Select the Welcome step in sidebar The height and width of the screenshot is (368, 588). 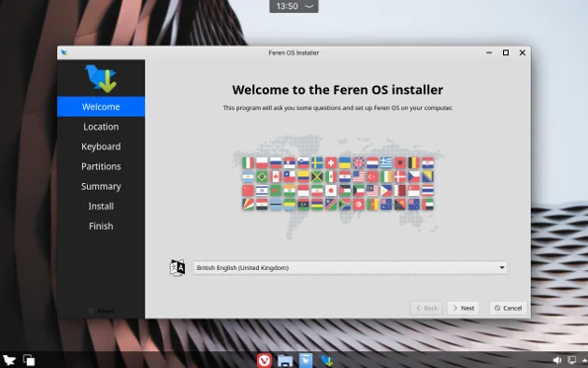[101, 107]
